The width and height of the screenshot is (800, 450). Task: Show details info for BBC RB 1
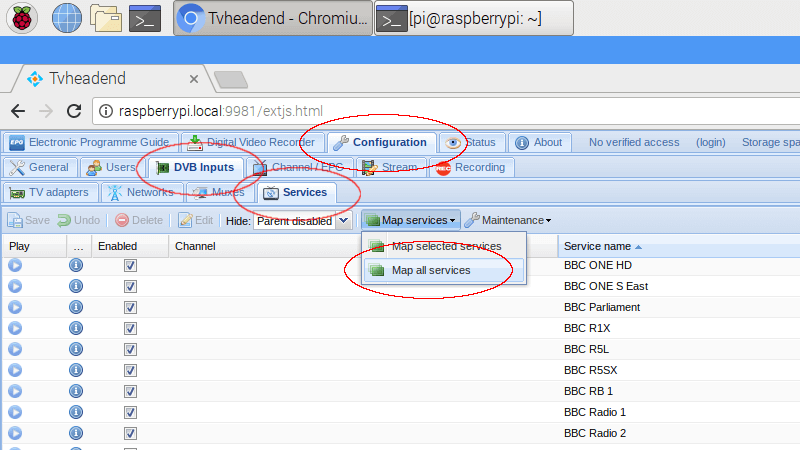click(x=76, y=391)
